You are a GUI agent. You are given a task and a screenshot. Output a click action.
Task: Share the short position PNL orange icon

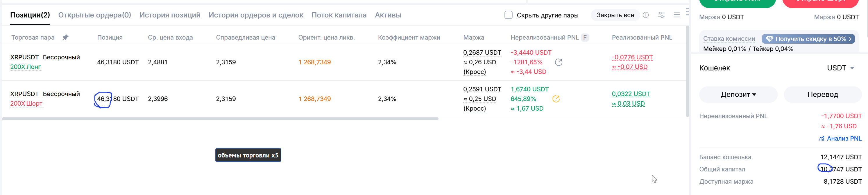(x=556, y=99)
